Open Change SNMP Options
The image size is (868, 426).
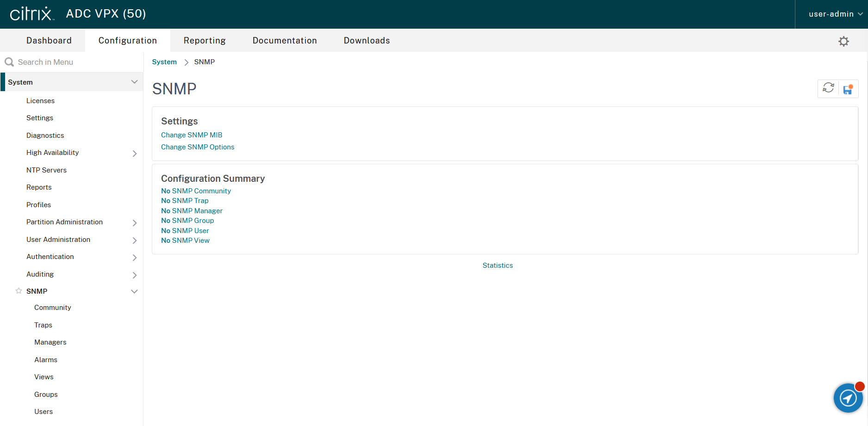pos(198,147)
